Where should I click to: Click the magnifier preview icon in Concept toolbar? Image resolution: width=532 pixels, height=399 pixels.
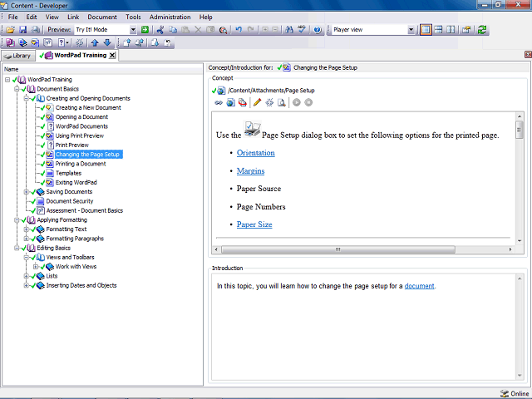tap(281, 102)
